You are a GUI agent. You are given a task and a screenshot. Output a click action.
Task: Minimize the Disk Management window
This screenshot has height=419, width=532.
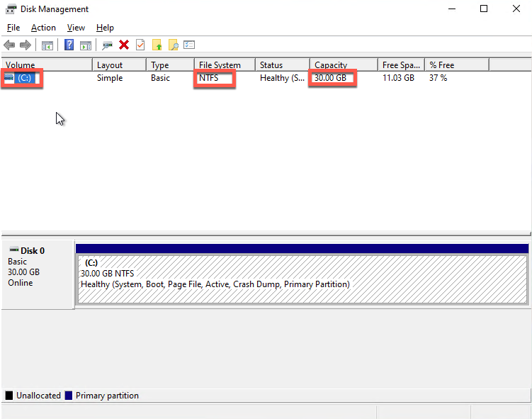(x=452, y=9)
